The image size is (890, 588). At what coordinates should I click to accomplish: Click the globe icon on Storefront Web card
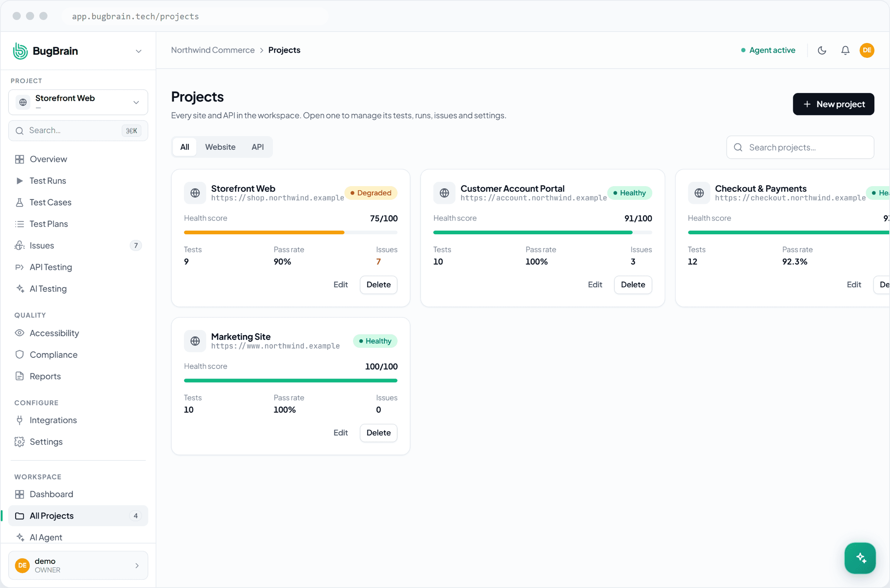point(195,193)
